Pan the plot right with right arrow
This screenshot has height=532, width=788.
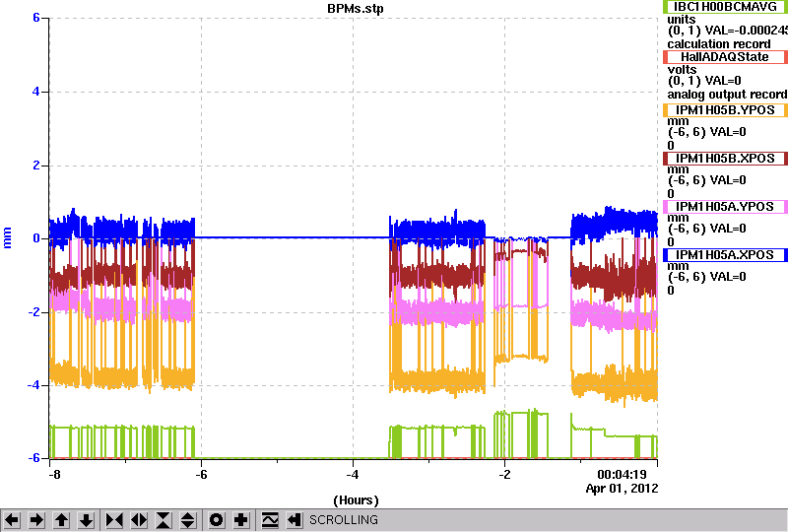point(36,520)
